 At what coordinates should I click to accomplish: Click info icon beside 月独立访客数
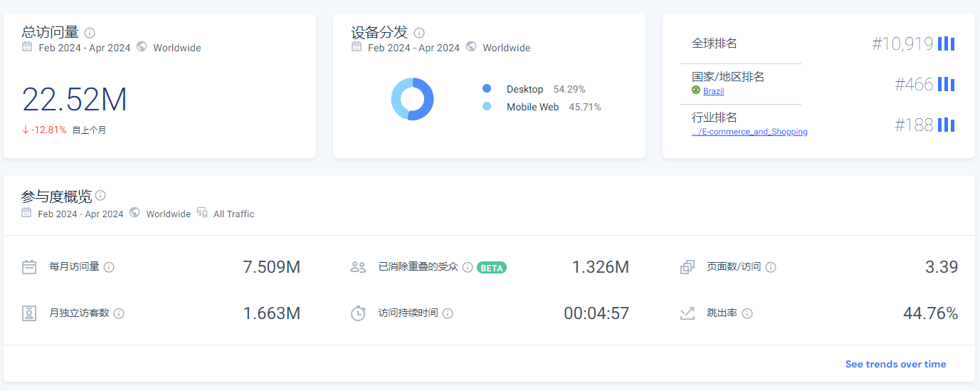click(119, 313)
